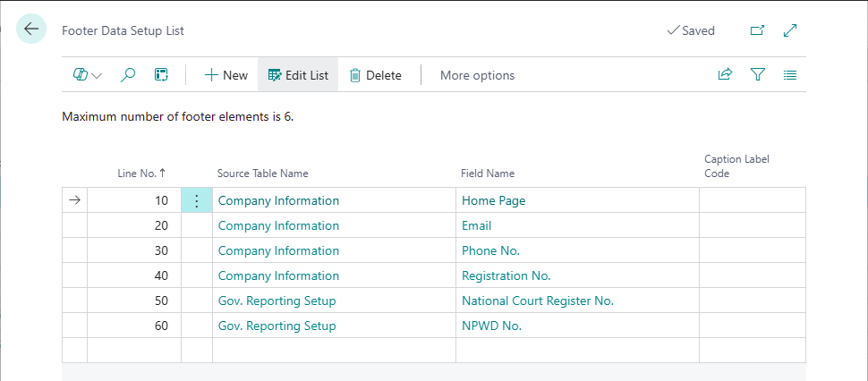Click the back arrow button

coord(31,30)
